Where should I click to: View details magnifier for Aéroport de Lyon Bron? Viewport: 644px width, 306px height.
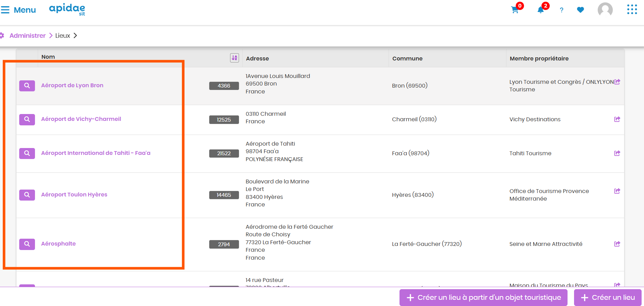(x=27, y=86)
